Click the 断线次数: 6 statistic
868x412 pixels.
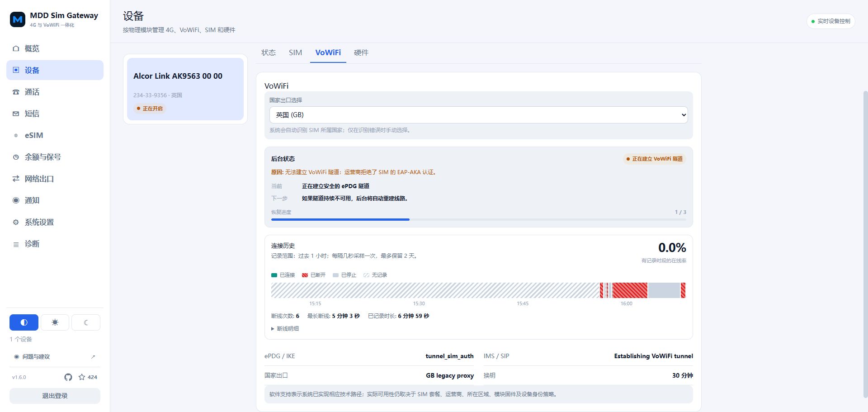285,316
